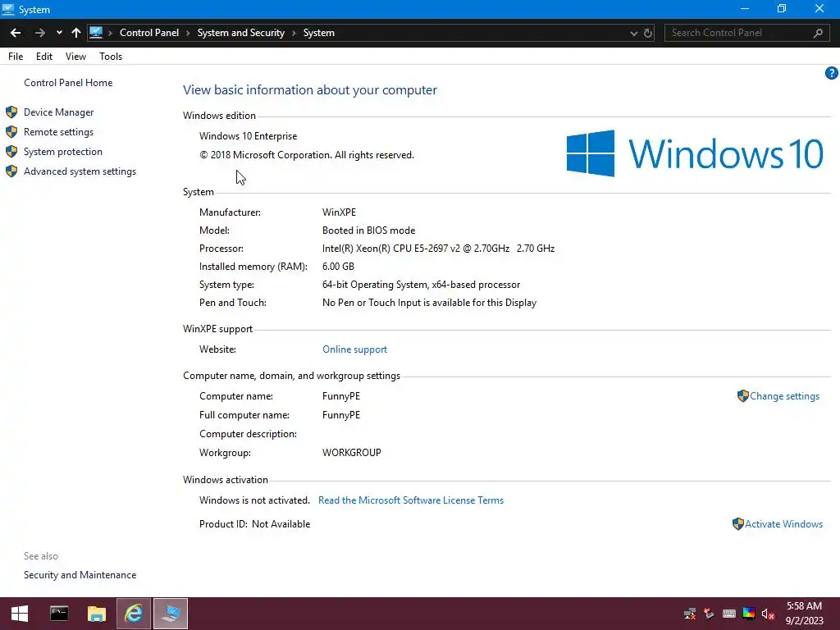This screenshot has height=630, width=840.
Task: Click the colorful display tray icon
Action: (x=749, y=614)
